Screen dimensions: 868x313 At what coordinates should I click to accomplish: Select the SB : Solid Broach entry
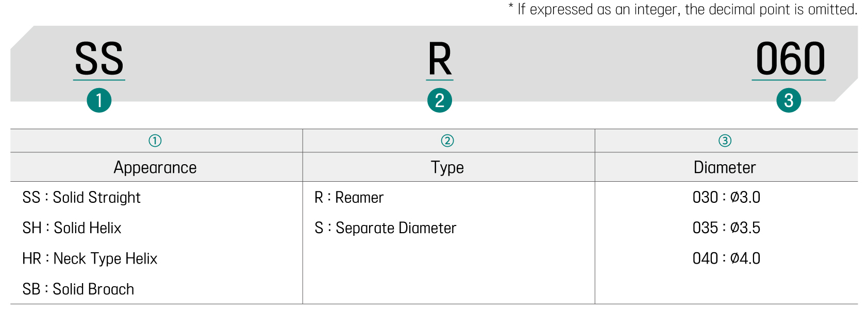[78, 289]
